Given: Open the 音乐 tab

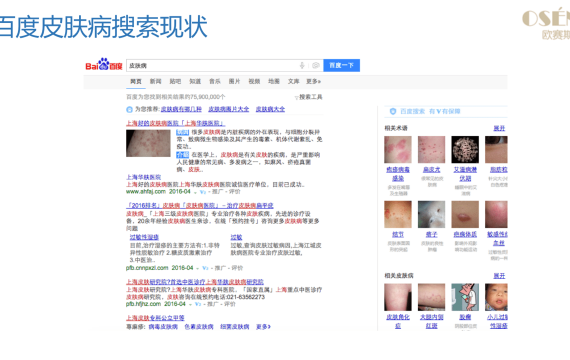Looking at the screenshot, I should pyautogui.click(x=214, y=81).
